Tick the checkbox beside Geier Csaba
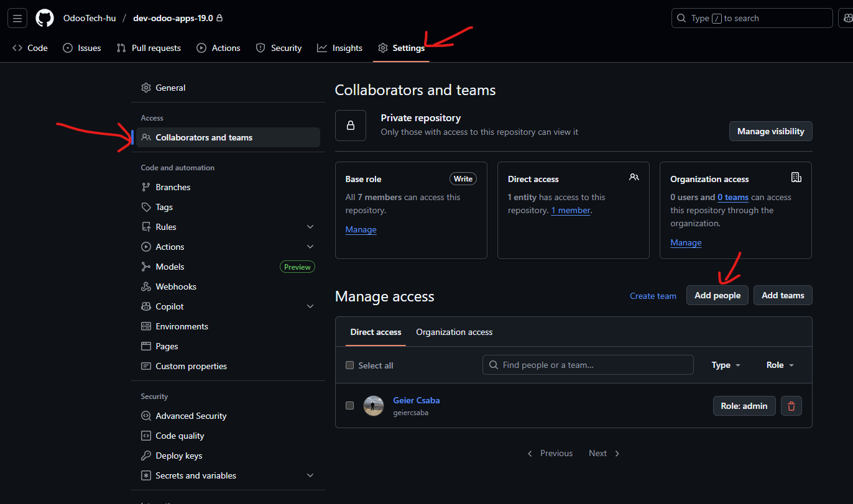This screenshot has width=853, height=504. (349, 406)
